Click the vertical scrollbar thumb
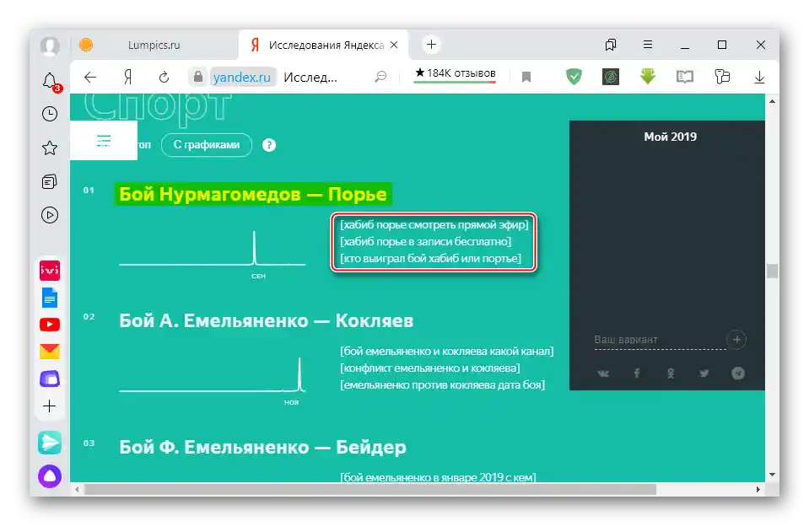 [772, 271]
